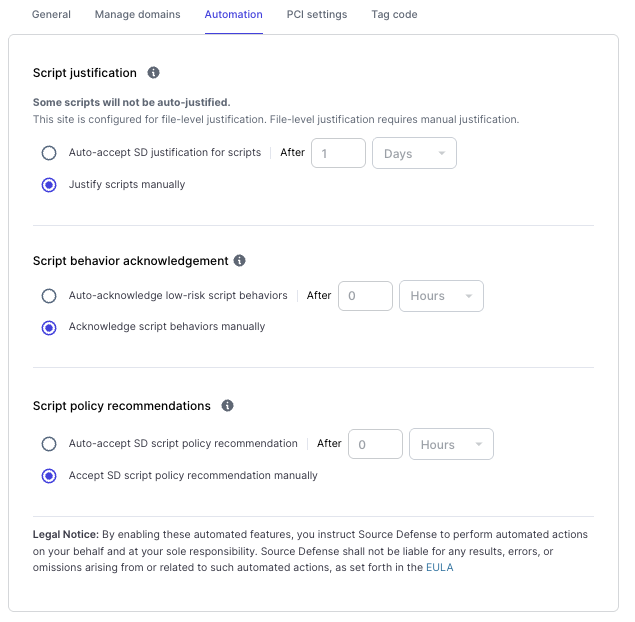The image size is (635, 622).
Task: Click info icon beside Script policy recommendations
Action: coord(227,406)
